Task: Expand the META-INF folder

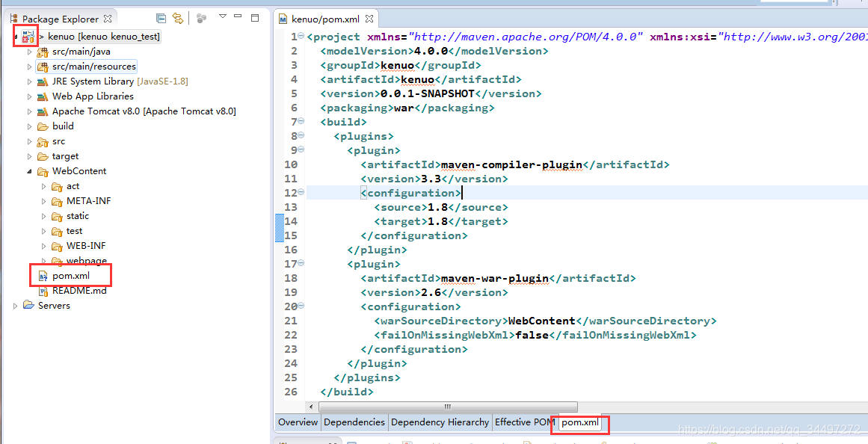Action: tap(44, 202)
